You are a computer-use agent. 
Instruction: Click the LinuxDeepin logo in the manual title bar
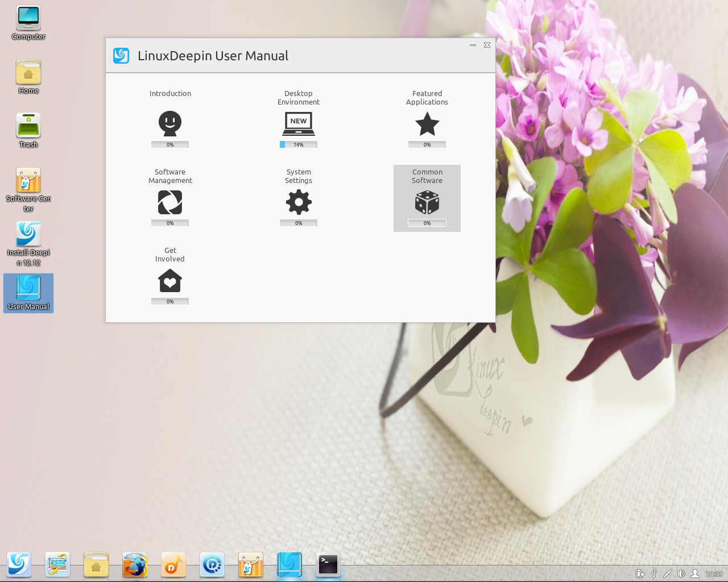click(x=121, y=56)
